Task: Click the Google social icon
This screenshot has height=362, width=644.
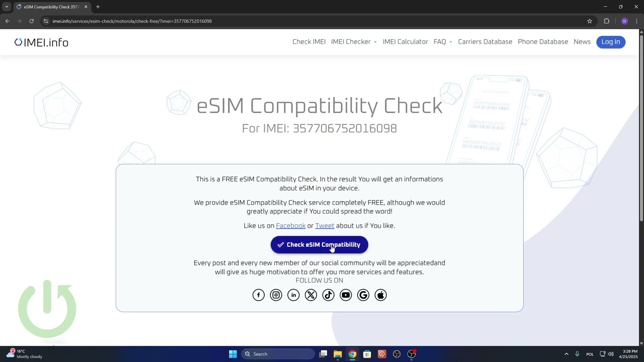Action: 363,295
